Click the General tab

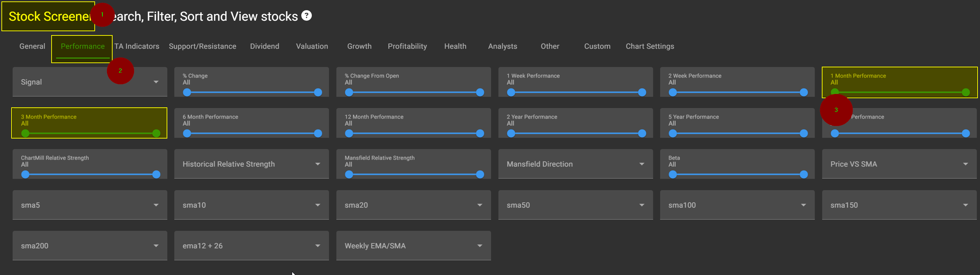point(32,46)
